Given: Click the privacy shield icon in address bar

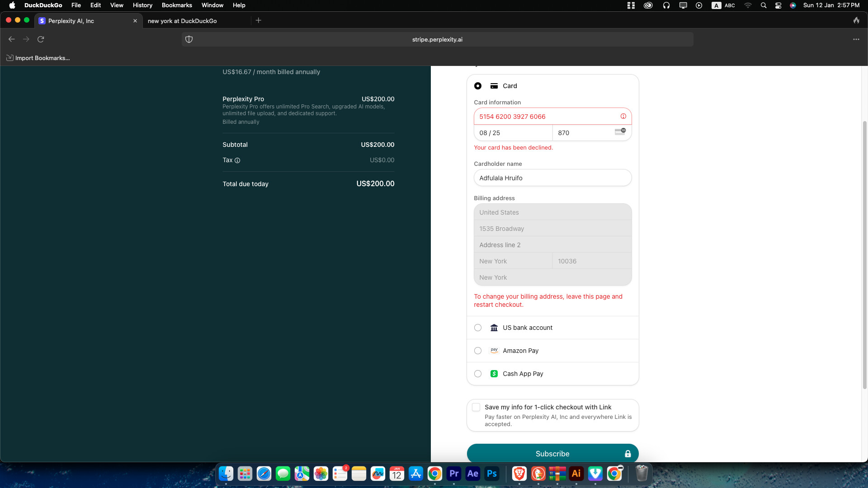Looking at the screenshot, I should (x=189, y=39).
